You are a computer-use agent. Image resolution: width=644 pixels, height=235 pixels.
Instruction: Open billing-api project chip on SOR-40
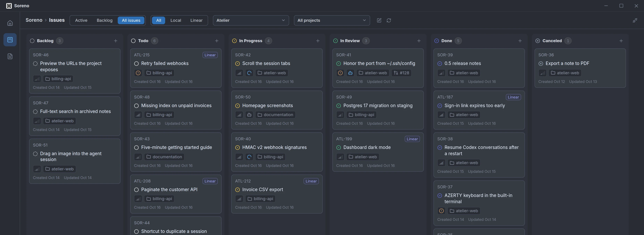[x=271, y=157]
